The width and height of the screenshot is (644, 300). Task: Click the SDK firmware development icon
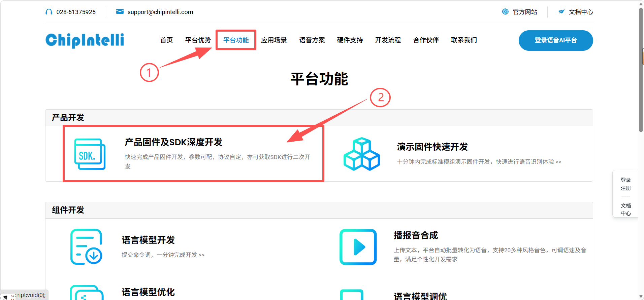90,154
